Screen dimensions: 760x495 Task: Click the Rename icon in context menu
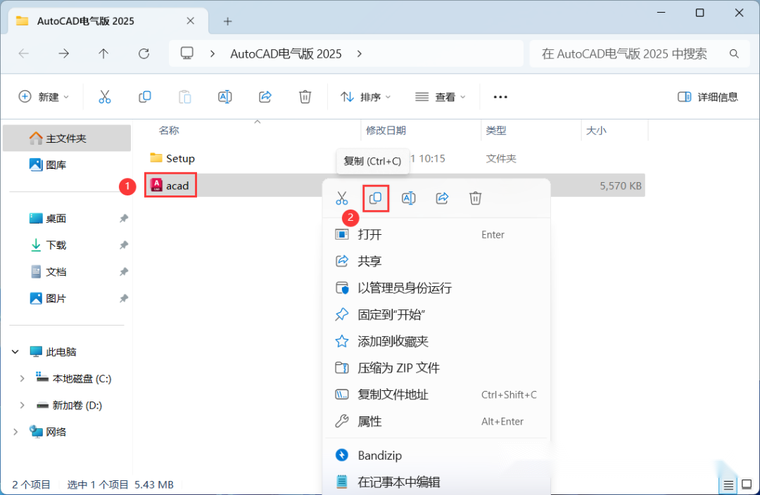tap(408, 198)
